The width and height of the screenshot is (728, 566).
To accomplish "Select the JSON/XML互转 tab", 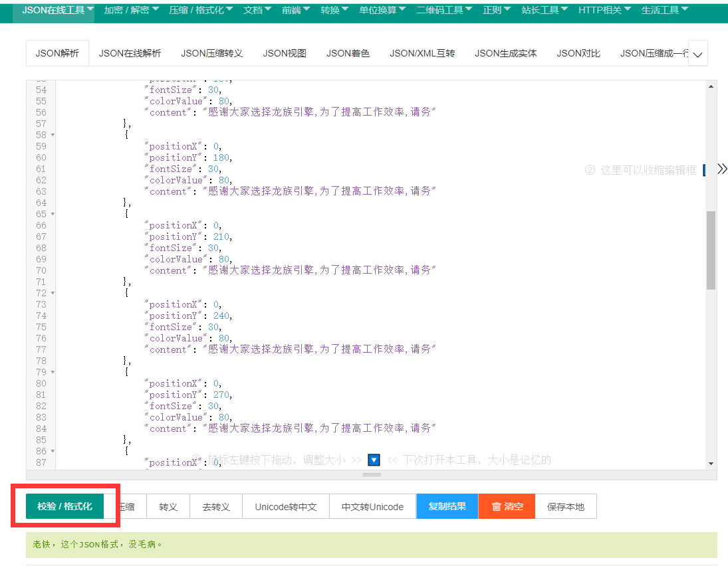I will tap(422, 53).
